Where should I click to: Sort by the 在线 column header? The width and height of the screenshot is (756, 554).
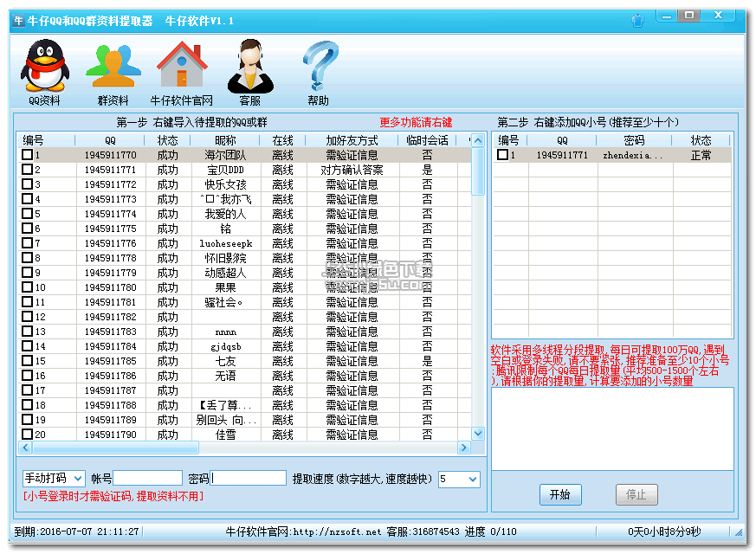pos(282,140)
